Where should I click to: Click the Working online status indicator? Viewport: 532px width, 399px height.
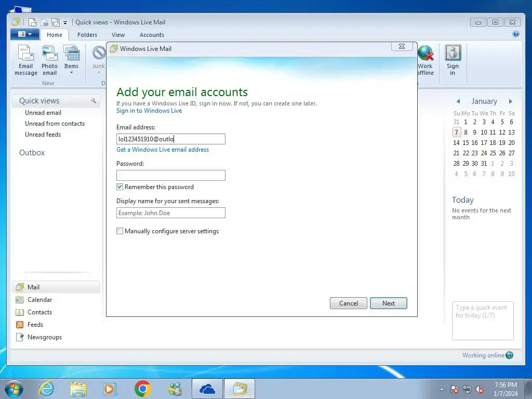487,355
